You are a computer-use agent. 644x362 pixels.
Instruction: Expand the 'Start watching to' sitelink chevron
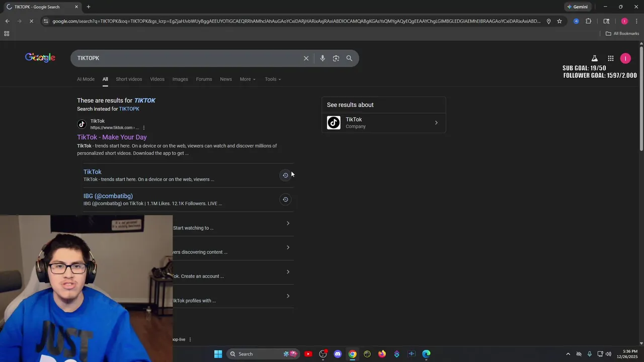(288, 223)
